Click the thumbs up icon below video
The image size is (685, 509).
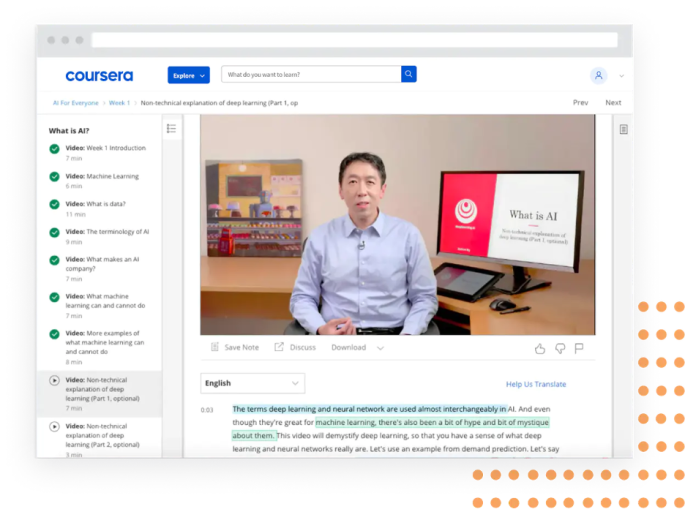(x=540, y=348)
